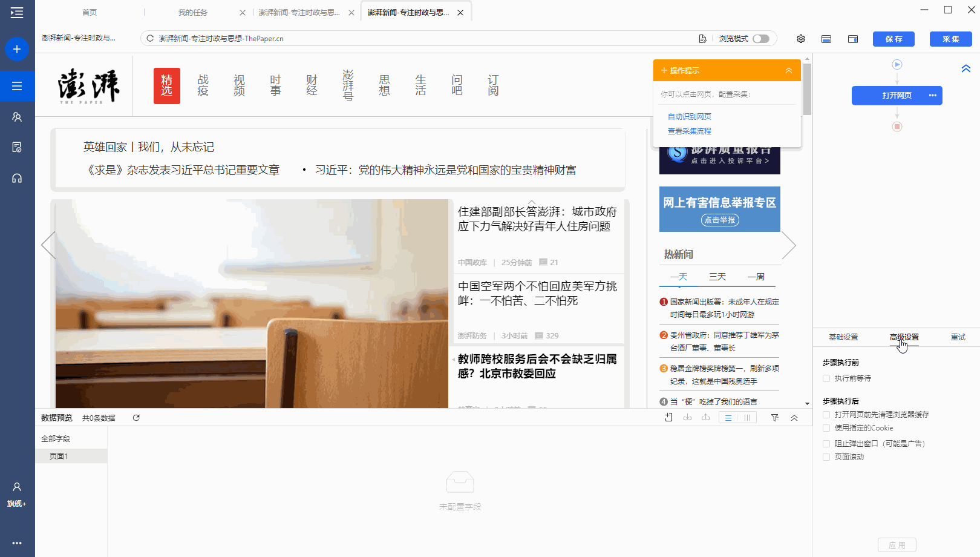Click the workflow red stop node
980x557 pixels.
point(897,127)
